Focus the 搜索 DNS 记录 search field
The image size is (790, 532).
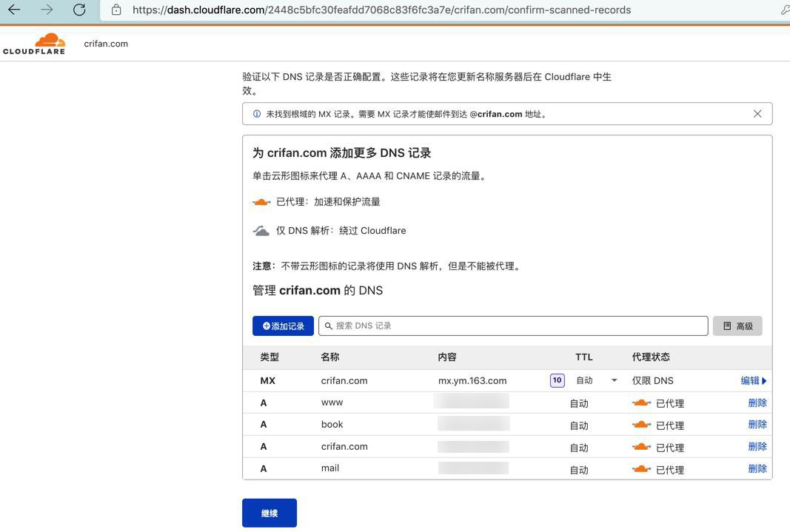point(513,326)
